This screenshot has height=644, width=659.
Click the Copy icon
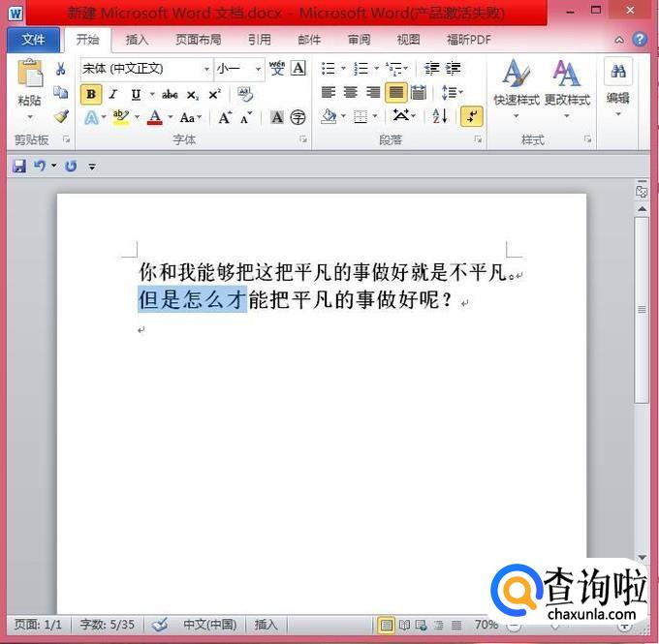click(x=60, y=92)
